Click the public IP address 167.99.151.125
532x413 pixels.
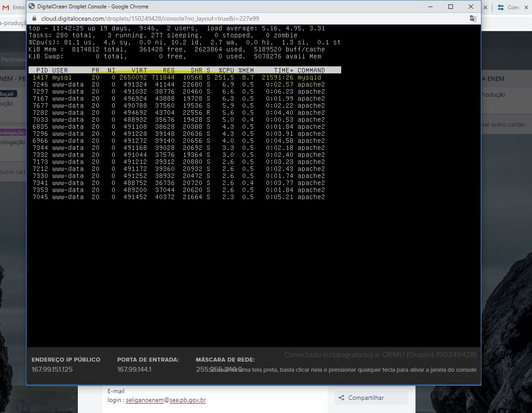[52, 370]
